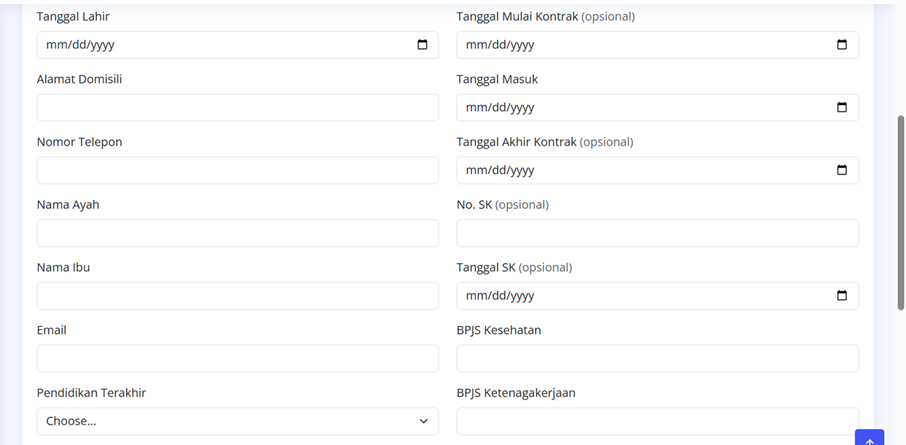
Task: Click the 'Email' label
Action: pos(51,330)
